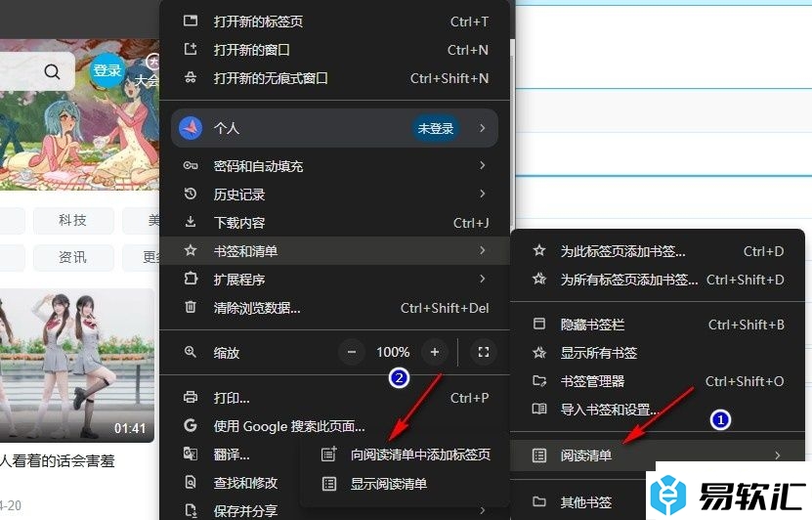The width and height of the screenshot is (812, 520).
Task: Click the bookmark manager folder icon
Action: coord(539,381)
